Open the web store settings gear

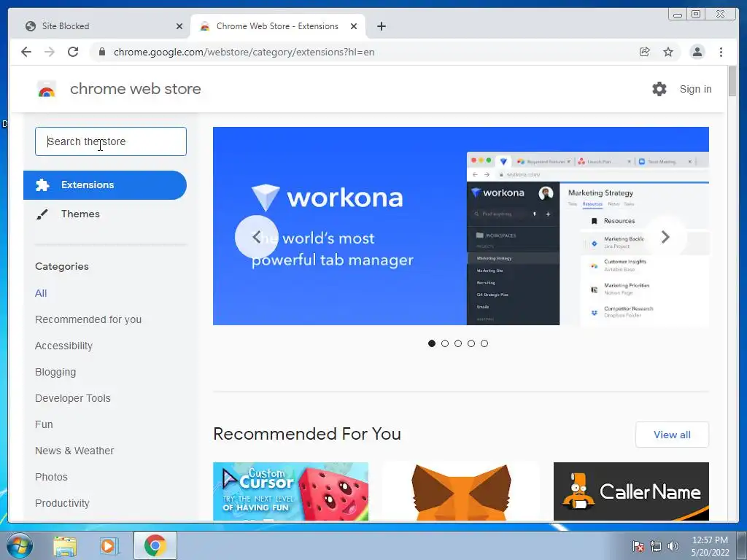pos(659,89)
